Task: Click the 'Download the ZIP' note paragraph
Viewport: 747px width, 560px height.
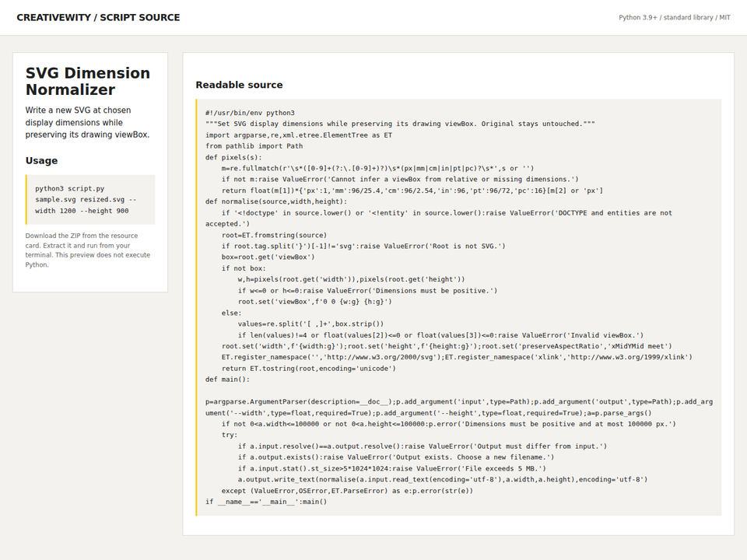Action: pyautogui.click(x=88, y=250)
